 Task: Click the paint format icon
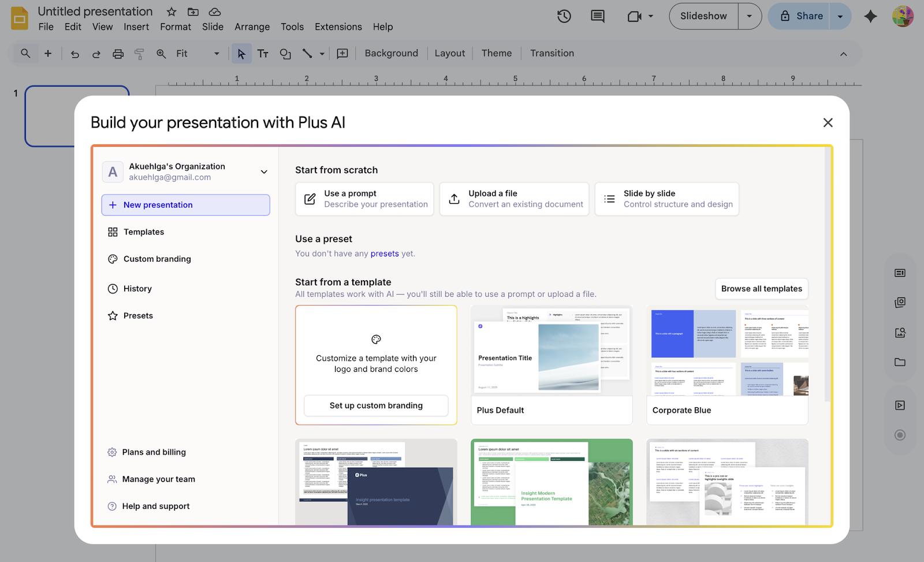coord(139,54)
